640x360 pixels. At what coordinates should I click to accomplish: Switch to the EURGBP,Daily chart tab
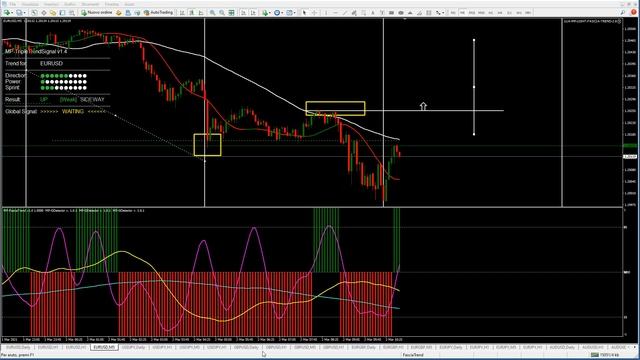pyautogui.click(x=364, y=347)
